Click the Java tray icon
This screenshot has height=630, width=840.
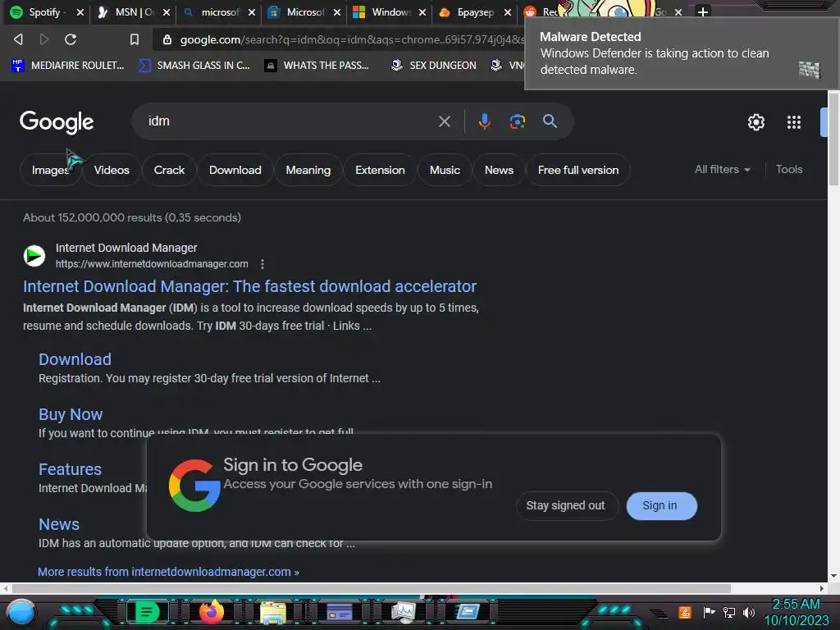(685, 612)
